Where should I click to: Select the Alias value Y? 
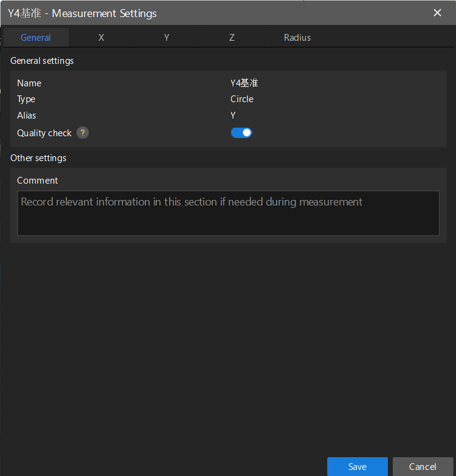pyautogui.click(x=233, y=116)
